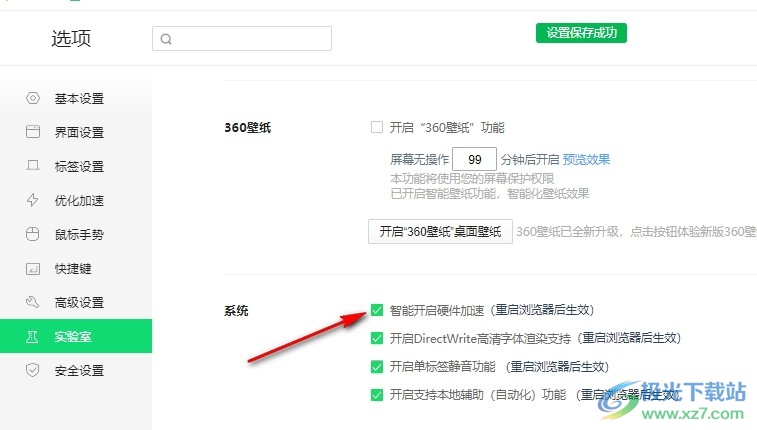Click 开启"360壁纸"桌面壁纸 button

coord(440,232)
